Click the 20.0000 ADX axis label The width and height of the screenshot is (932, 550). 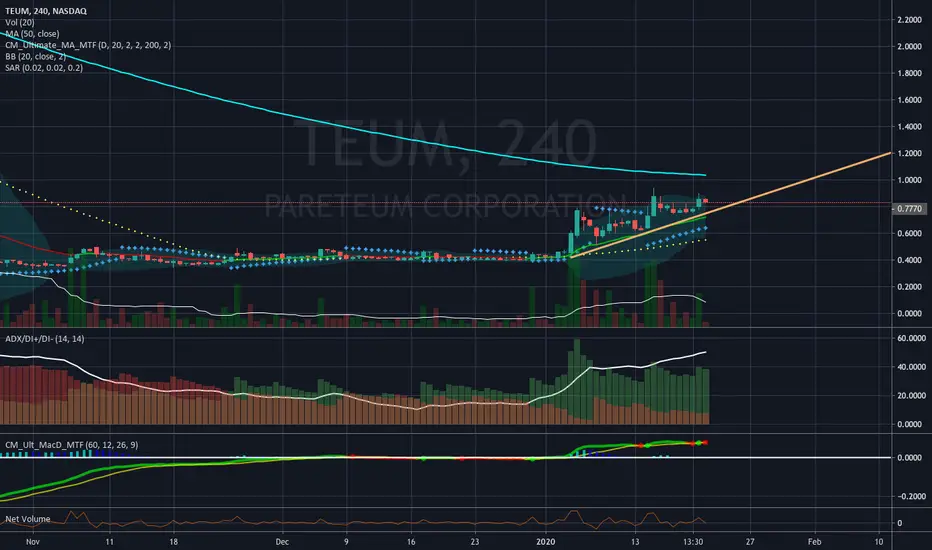click(x=911, y=395)
